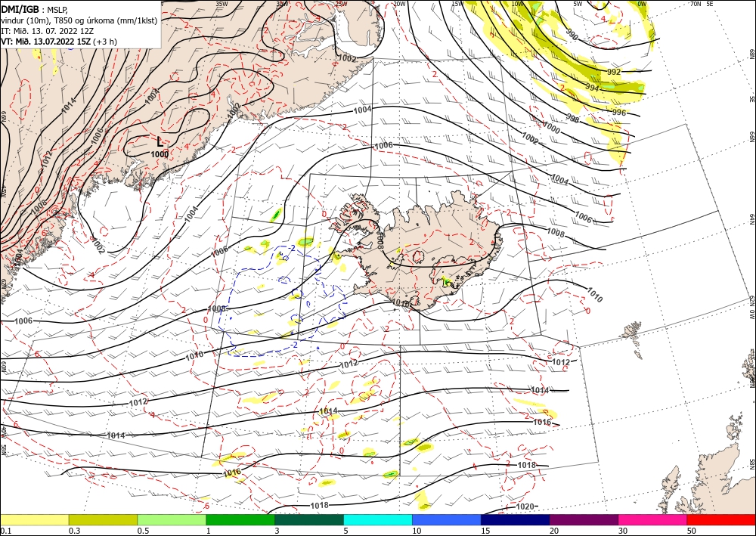Click the '15W' longitude label
The image size is (756, 536).
(x=457, y=4)
